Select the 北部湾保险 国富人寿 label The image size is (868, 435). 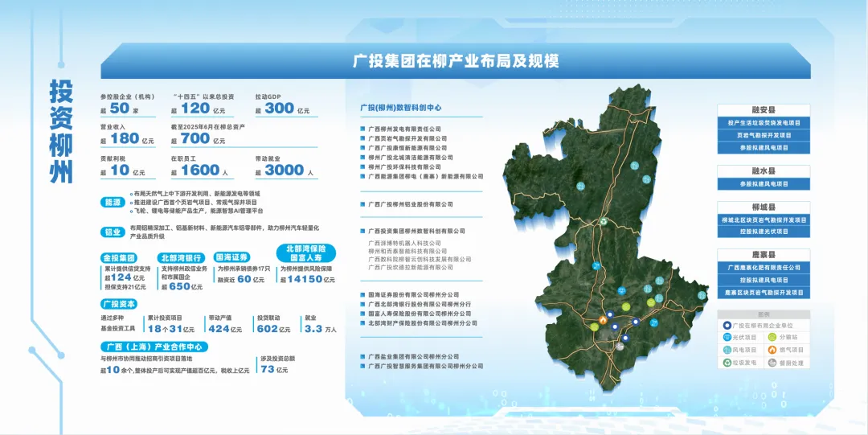click(306, 252)
